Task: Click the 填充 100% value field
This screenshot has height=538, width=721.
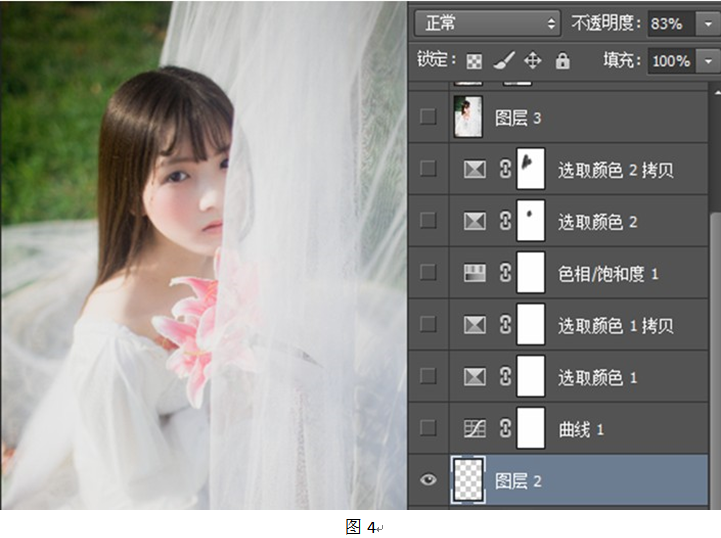Action: pos(671,60)
